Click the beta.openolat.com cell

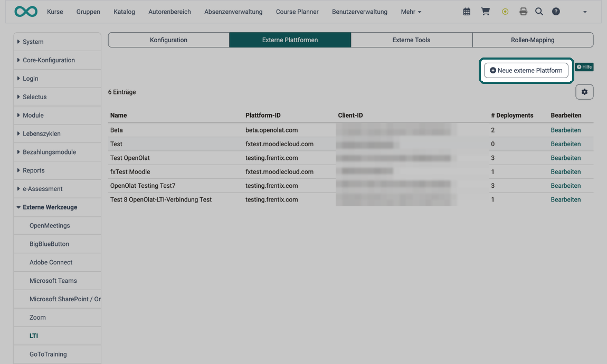point(271,130)
